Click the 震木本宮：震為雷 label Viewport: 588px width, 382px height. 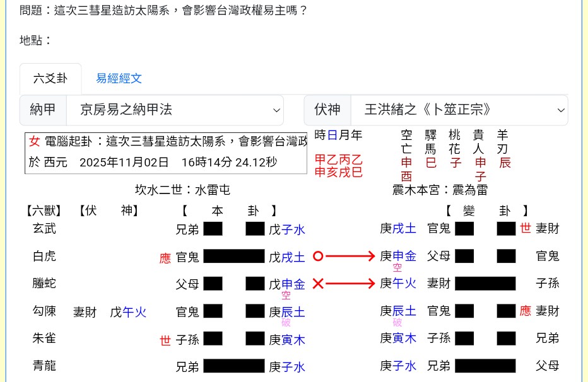(x=440, y=189)
